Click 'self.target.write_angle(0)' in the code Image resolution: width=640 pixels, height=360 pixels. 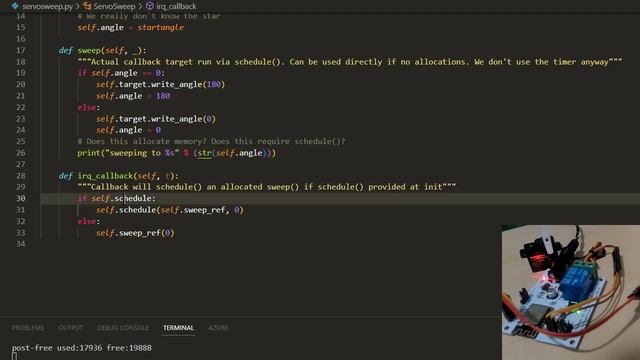(156, 119)
